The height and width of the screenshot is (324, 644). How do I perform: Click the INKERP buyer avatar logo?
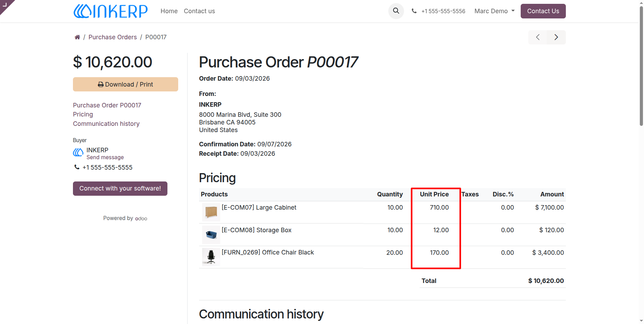[78, 152]
